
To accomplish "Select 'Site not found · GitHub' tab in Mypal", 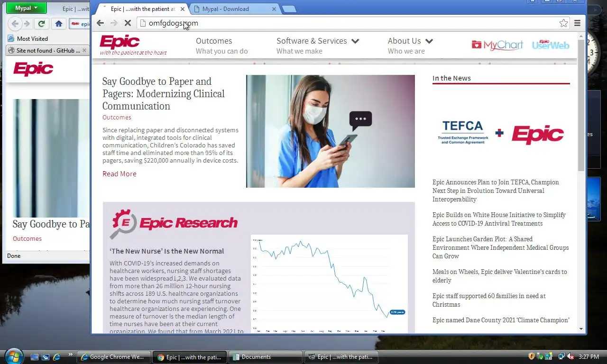I will (47, 50).
